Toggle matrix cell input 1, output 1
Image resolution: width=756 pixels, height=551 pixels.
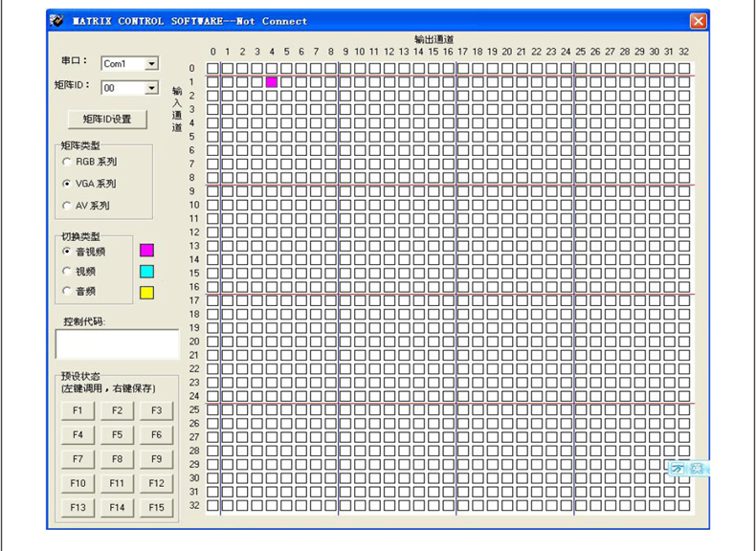[228, 82]
